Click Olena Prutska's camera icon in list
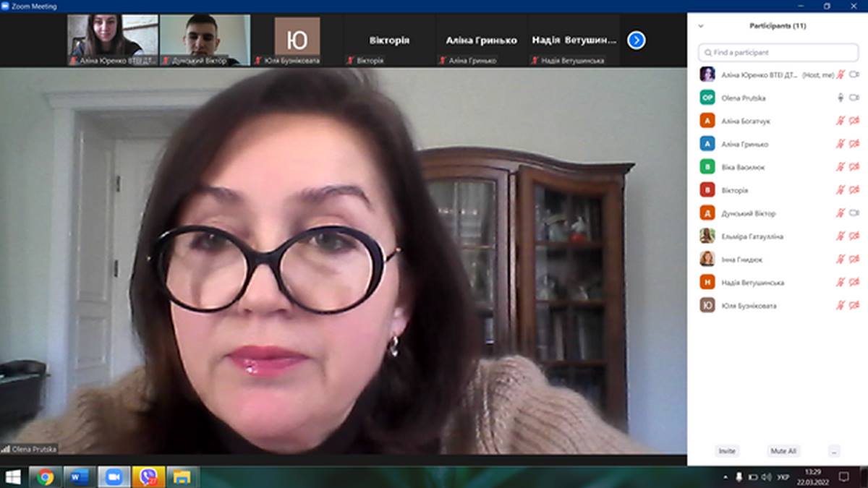Image resolution: width=868 pixels, height=488 pixels. (x=854, y=98)
